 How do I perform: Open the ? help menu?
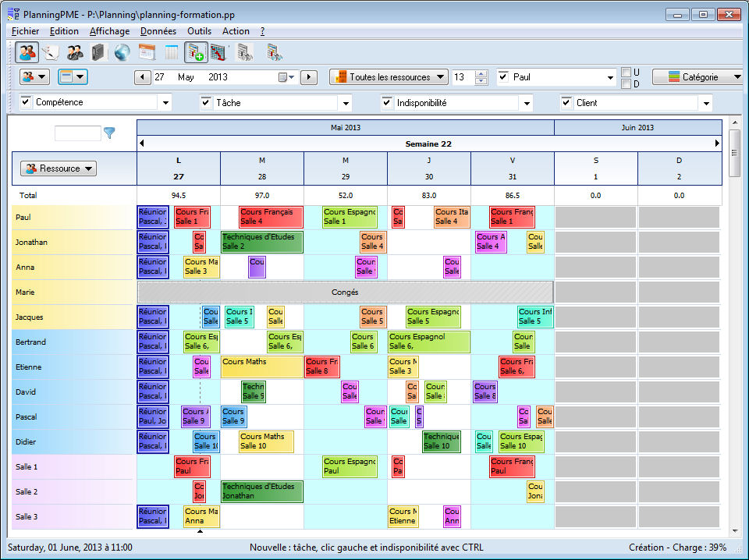[x=262, y=31]
